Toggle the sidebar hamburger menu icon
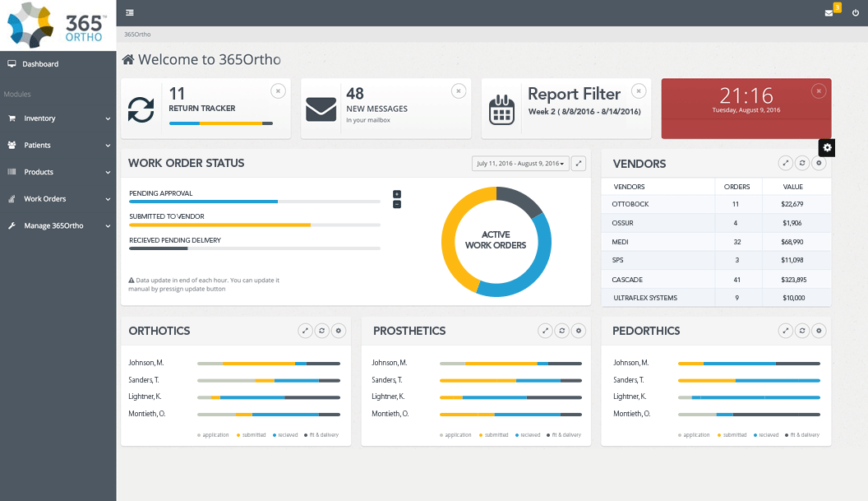This screenshot has width=868, height=501. [130, 12]
